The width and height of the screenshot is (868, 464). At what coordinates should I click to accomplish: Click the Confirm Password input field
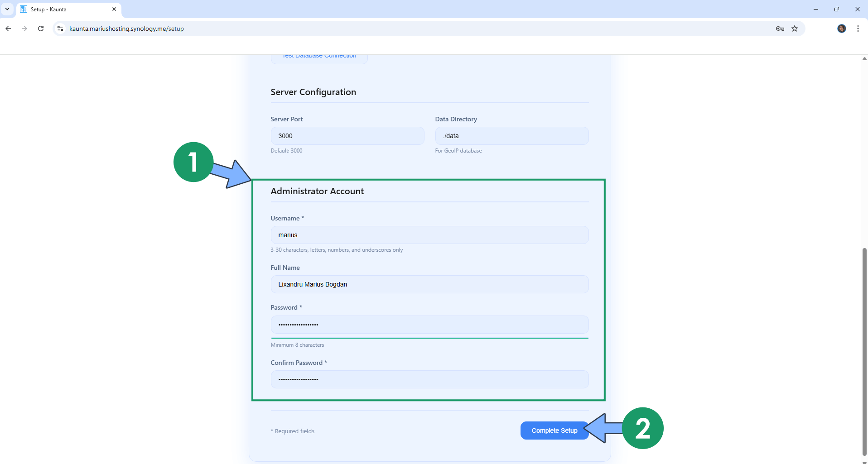[x=429, y=379]
